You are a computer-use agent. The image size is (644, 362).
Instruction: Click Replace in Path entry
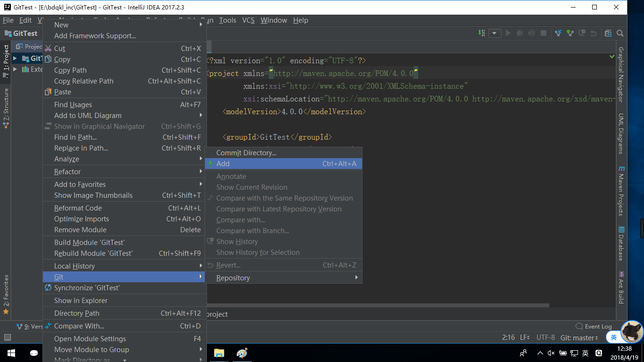[124, 148]
